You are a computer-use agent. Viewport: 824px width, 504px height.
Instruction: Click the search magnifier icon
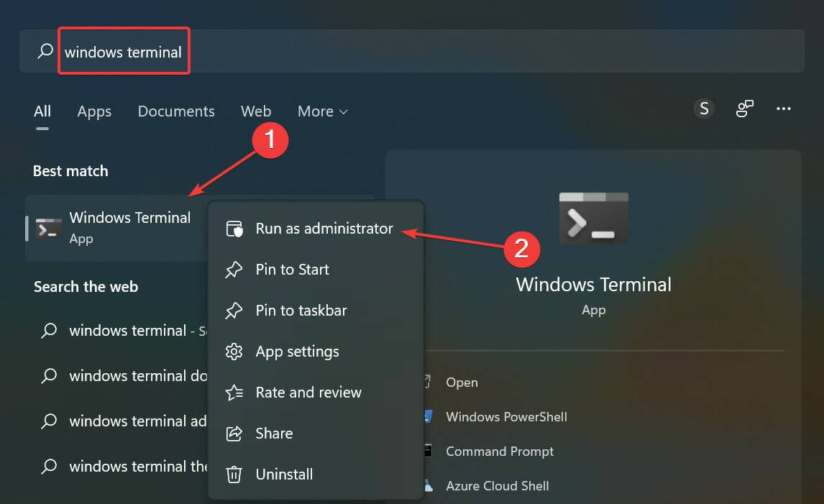(43, 51)
